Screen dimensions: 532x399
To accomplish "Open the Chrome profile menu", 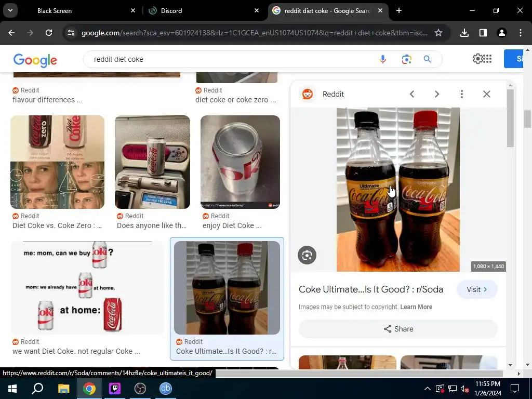I will click(502, 33).
